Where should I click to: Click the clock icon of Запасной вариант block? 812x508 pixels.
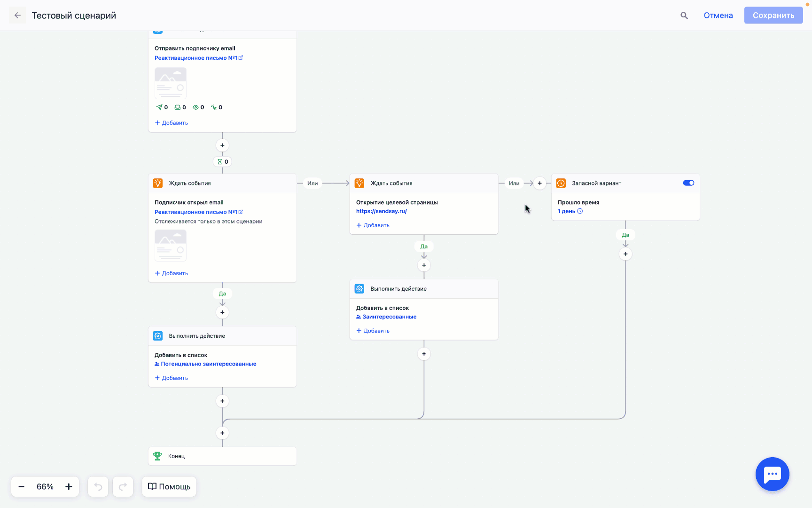pos(561,183)
